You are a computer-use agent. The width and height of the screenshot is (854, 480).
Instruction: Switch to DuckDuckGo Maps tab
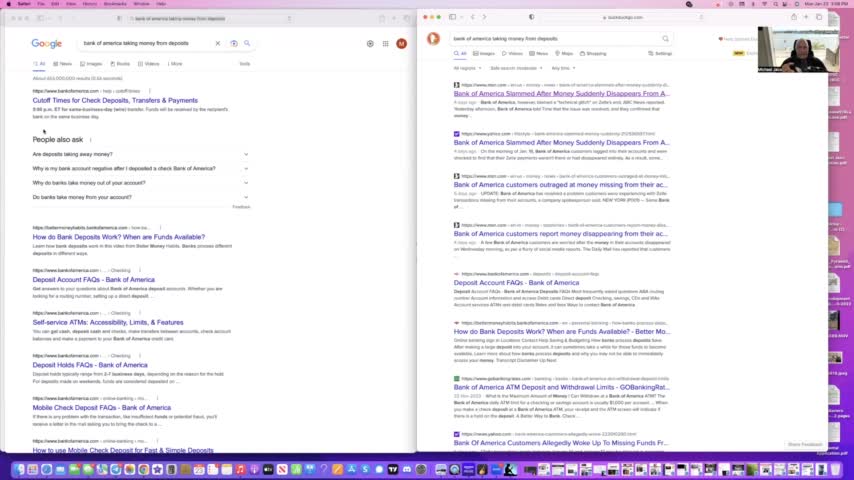point(564,53)
